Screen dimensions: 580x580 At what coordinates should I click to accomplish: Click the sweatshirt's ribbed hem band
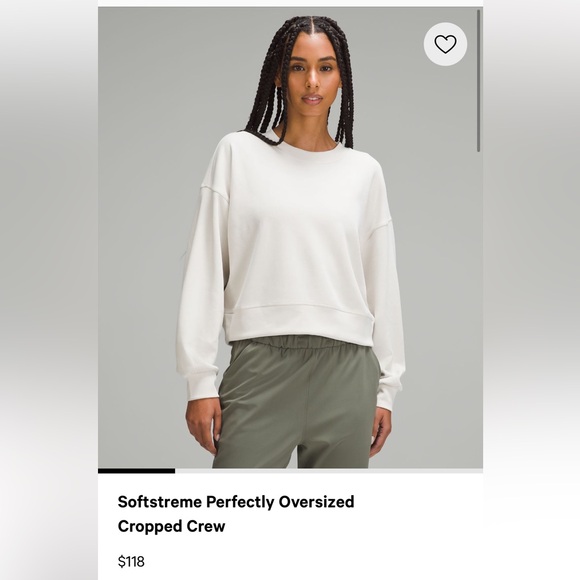pyautogui.click(x=300, y=323)
